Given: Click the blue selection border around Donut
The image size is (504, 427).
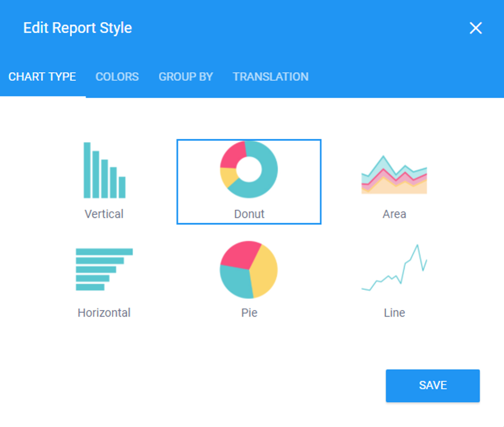Looking at the screenshot, I should point(178,181).
